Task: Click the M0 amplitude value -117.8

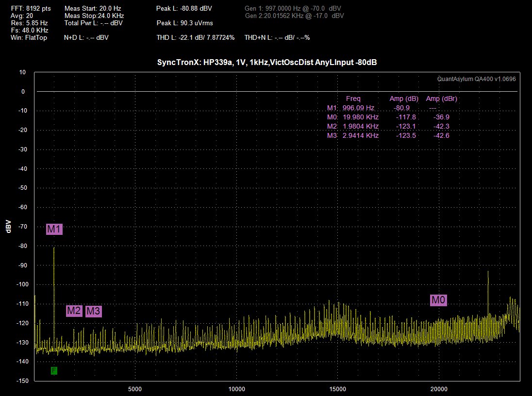Action: (406, 117)
